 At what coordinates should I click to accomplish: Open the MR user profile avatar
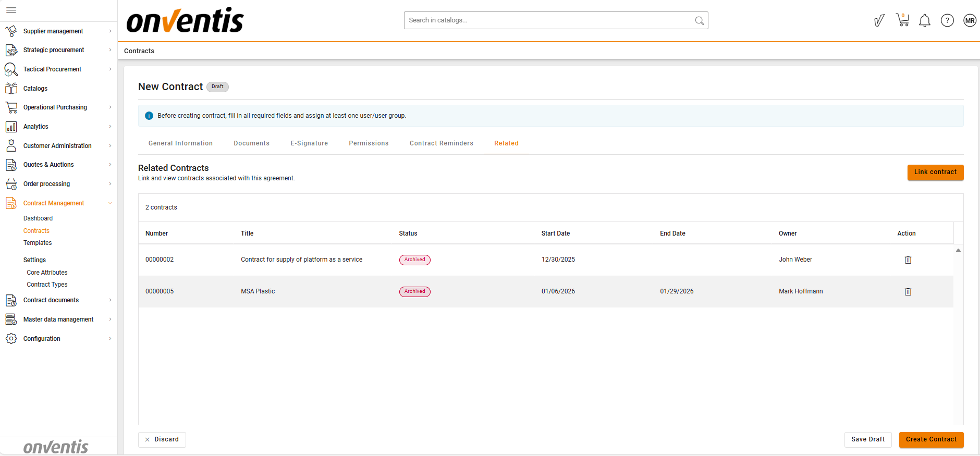[x=969, y=20]
